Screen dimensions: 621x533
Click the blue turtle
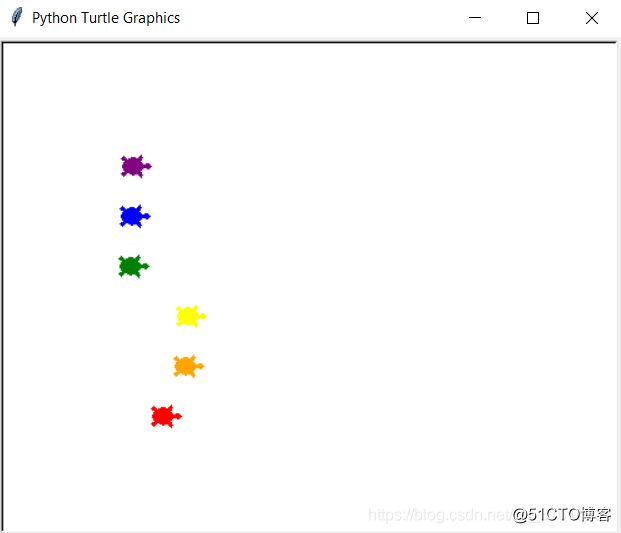coord(135,216)
